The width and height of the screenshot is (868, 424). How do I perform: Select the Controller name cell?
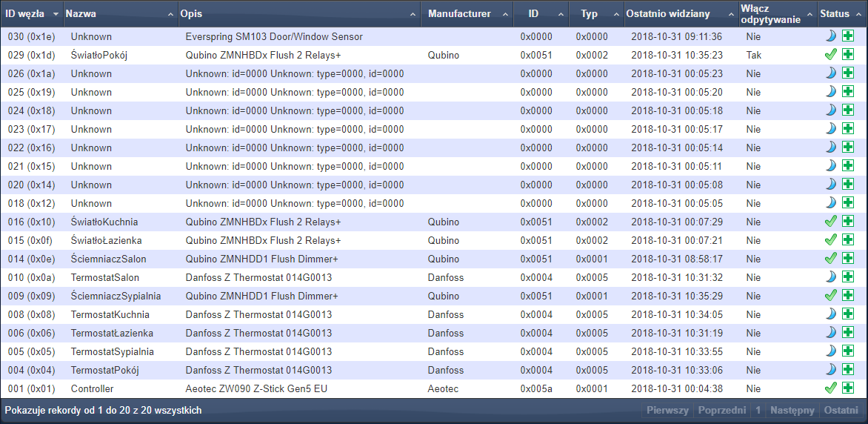tap(92, 388)
